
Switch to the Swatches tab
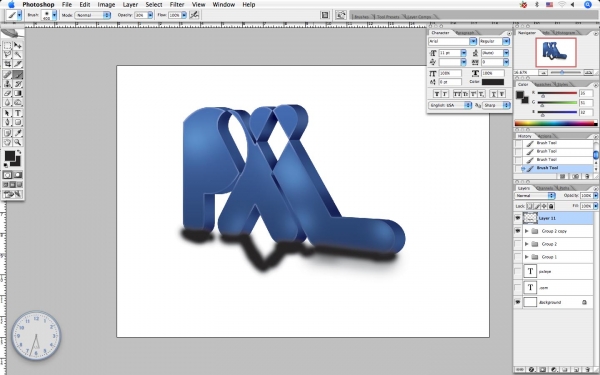[x=543, y=84]
